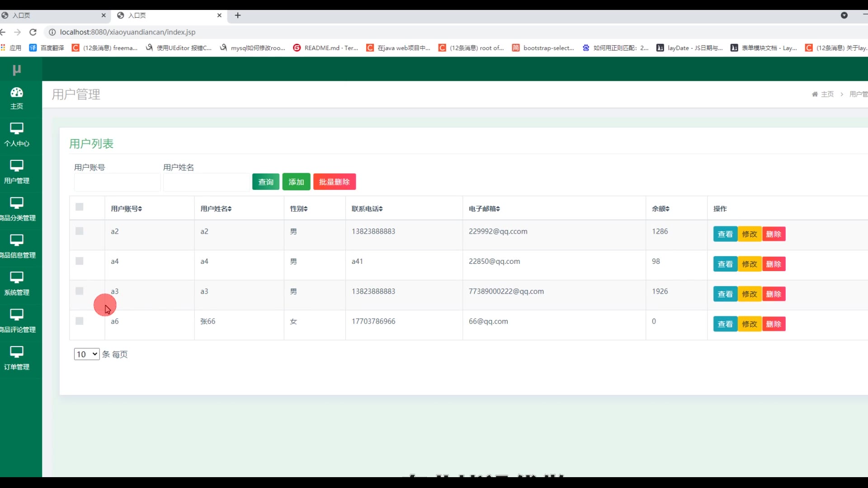
Task: Reload the page with the browser refresh icon
Action: 33,32
